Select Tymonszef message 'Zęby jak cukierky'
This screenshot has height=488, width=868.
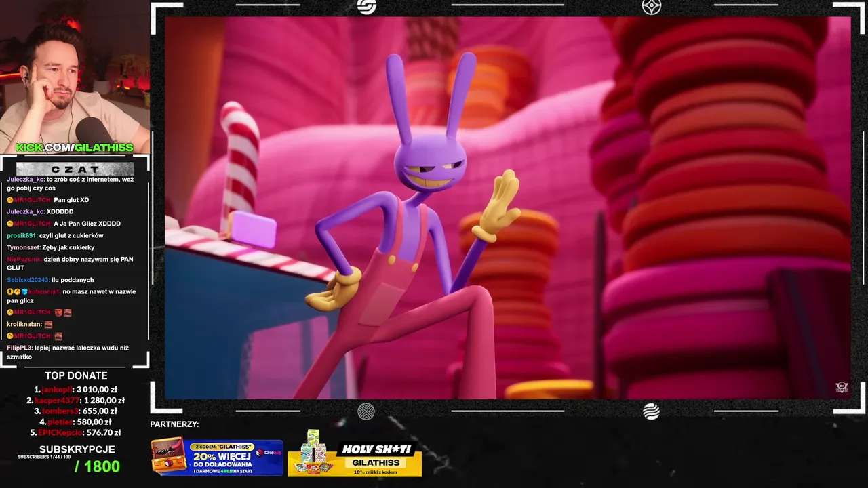pos(51,247)
